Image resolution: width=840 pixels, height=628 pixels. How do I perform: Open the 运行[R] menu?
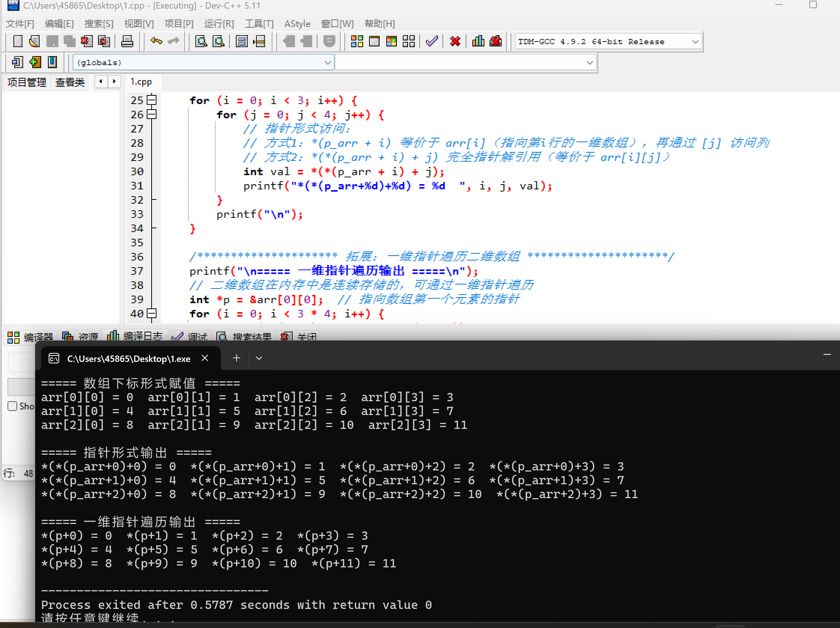(x=219, y=24)
